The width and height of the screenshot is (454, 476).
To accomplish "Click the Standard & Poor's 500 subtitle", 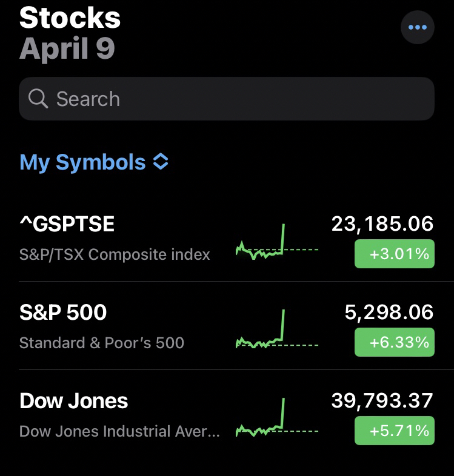I will 102,343.
